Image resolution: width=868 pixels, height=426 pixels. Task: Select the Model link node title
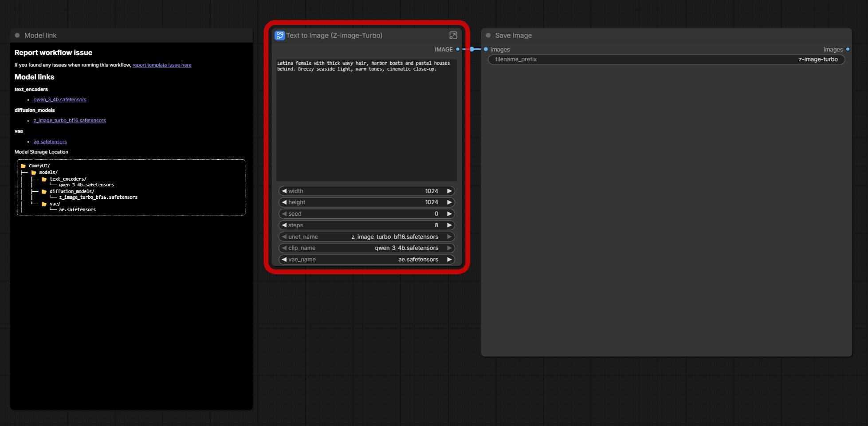[40, 35]
